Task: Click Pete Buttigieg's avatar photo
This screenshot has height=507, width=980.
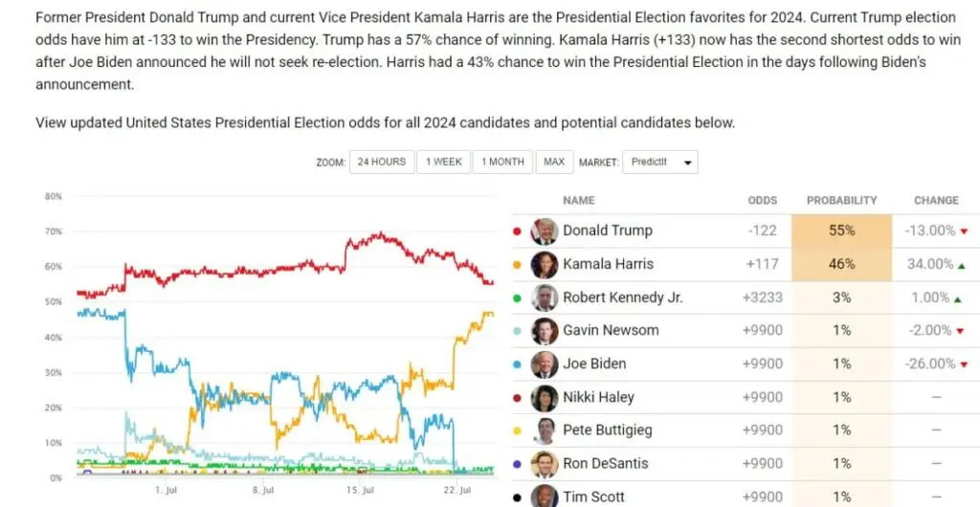Action: tap(545, 430)
